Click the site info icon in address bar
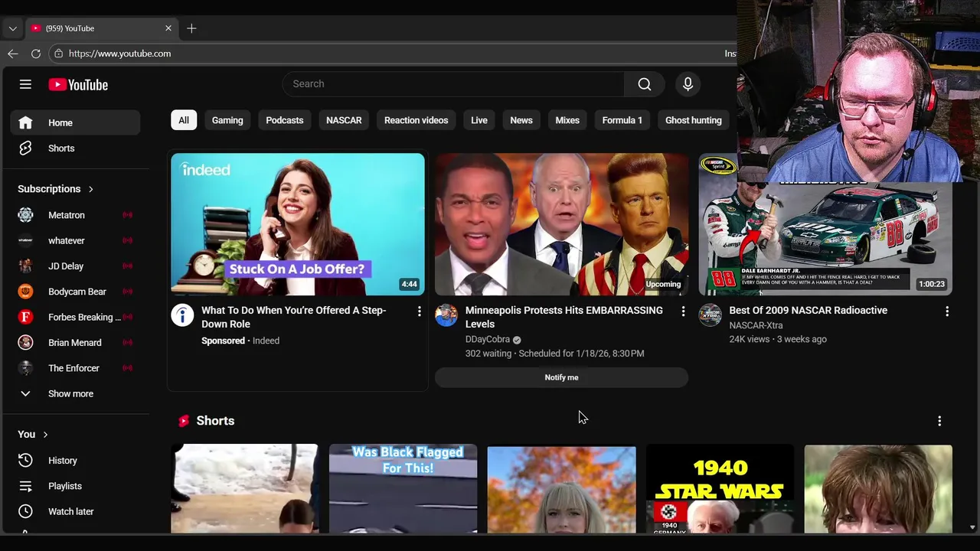Screen dimensions: 980x551 [x=58, y=54]
